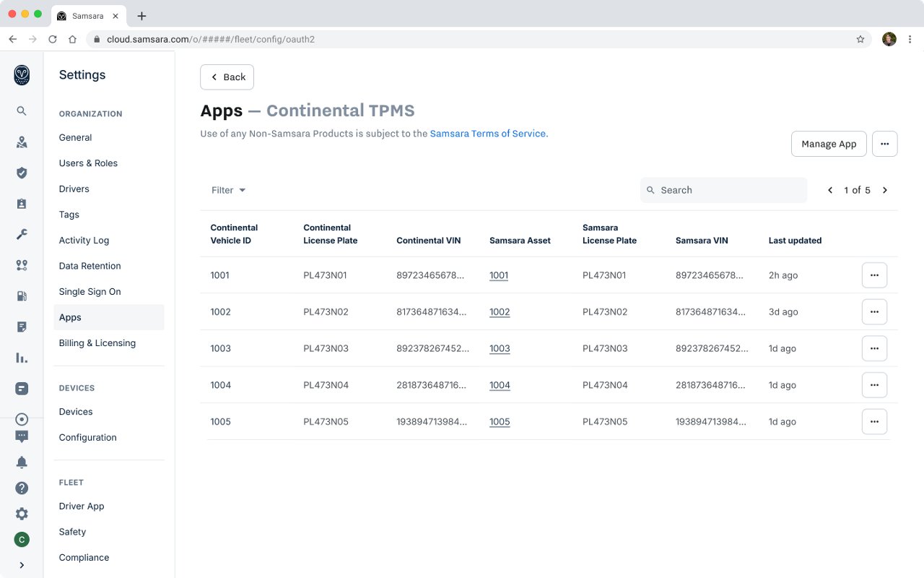
Task: Select Apps in the Settings menu
Action: pos(109,317)
